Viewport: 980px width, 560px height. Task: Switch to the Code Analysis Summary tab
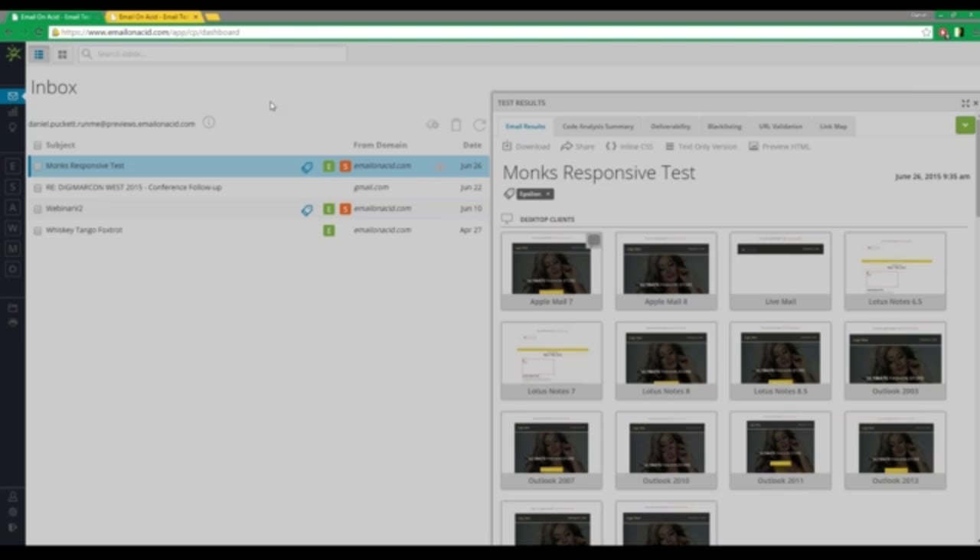tap(598, 126)
